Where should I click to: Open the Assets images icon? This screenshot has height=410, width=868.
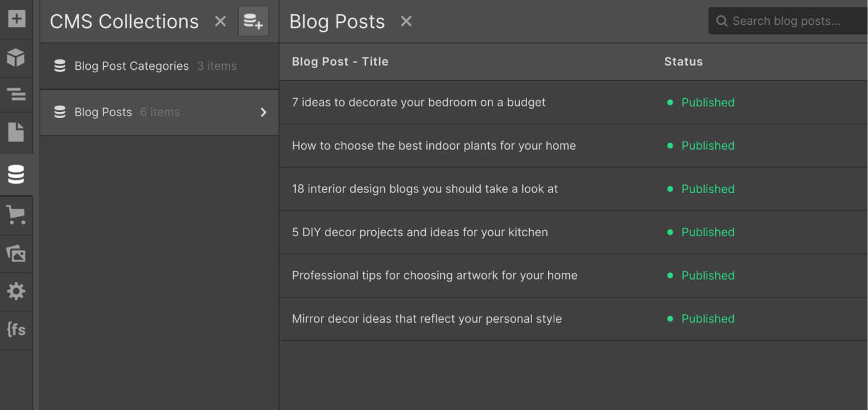pyautogui.click(x=16, y=253)
